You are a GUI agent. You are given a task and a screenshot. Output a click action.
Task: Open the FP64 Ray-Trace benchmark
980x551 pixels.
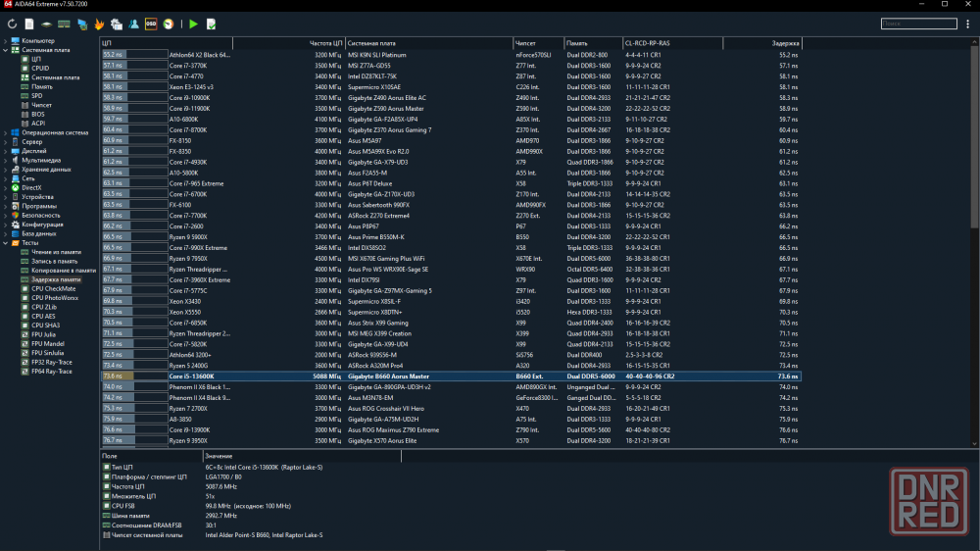point(52,372)
